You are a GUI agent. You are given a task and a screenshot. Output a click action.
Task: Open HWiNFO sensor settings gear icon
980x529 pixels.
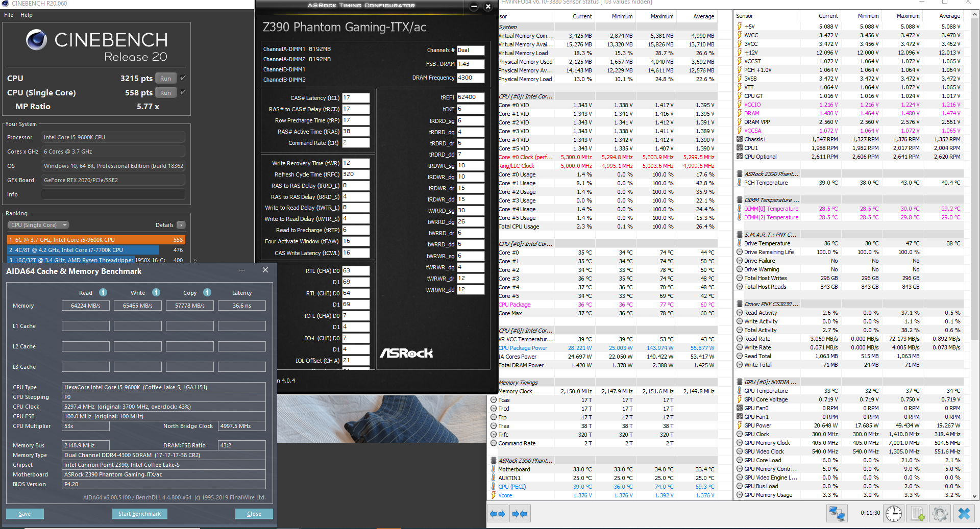(x=940, y=513)
